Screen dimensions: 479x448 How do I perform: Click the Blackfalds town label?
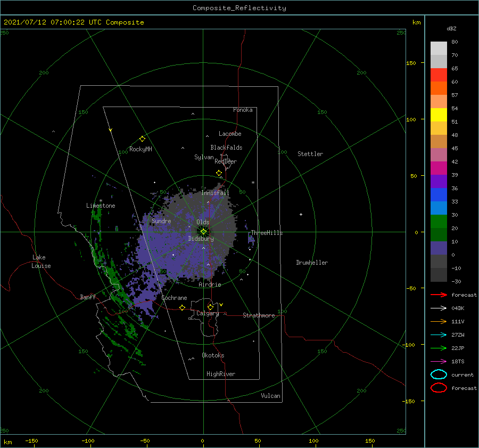pos(226,148)
